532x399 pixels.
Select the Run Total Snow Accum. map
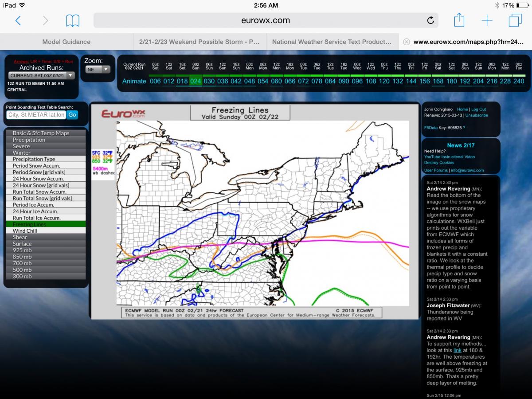[x=46, y=192]
